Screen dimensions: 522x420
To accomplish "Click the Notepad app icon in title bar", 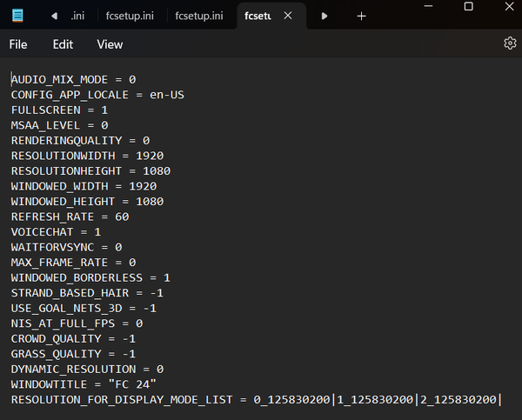I will pos(18,16).
